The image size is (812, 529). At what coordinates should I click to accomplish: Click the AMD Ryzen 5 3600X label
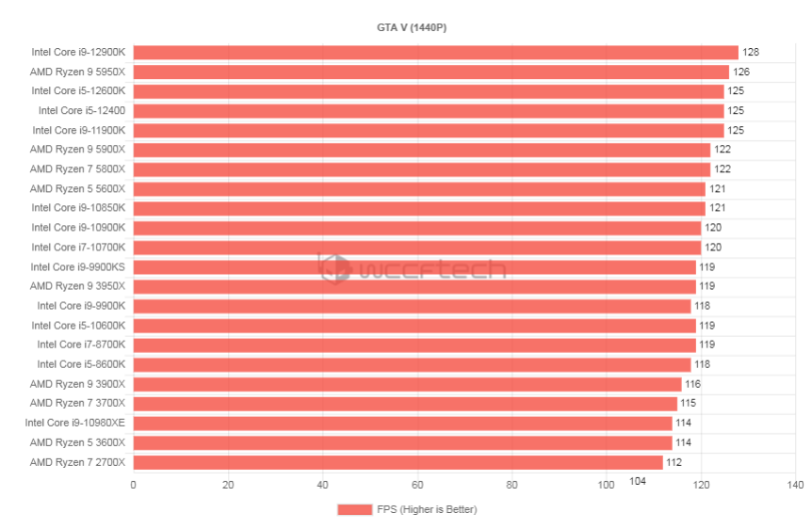click(77, 442)
